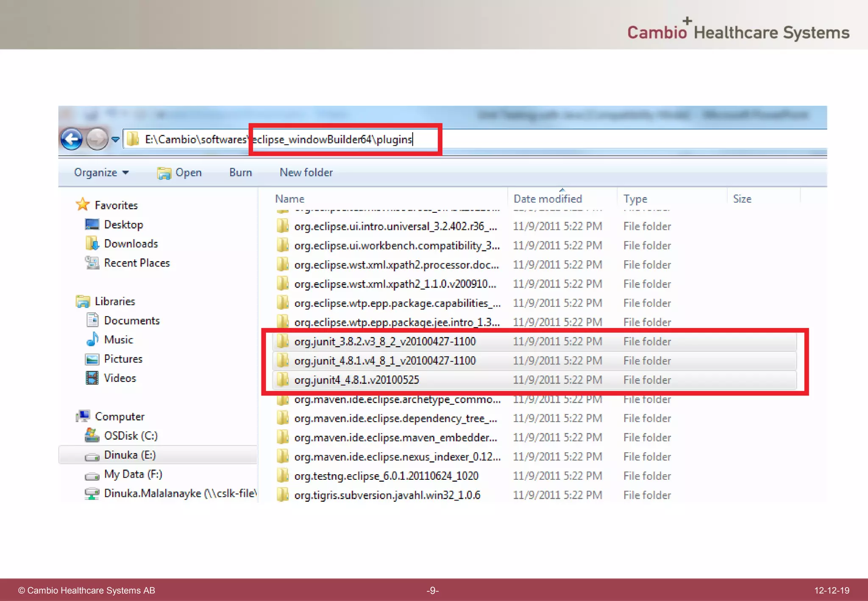Select org.testng.eclipse_6.0.1 folder icon
The height and width of the screenshot is (601, 868).
[282, 476]
